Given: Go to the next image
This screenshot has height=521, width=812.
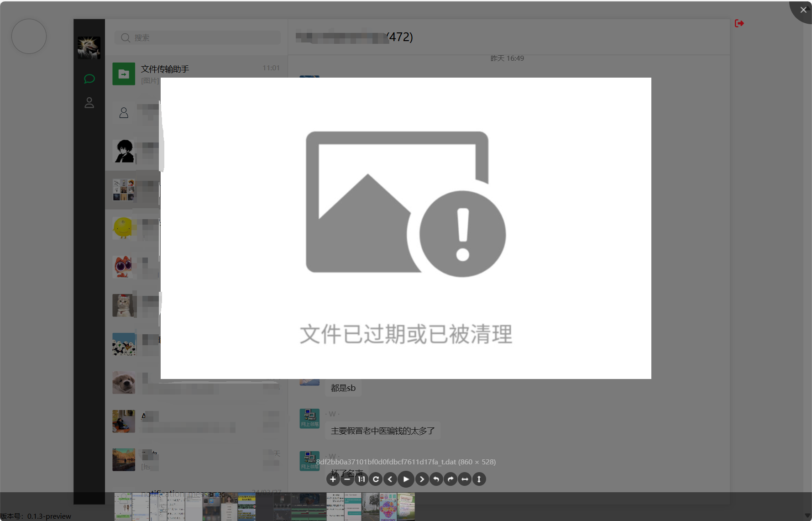Looking at the screenshot, I should 422,479.
